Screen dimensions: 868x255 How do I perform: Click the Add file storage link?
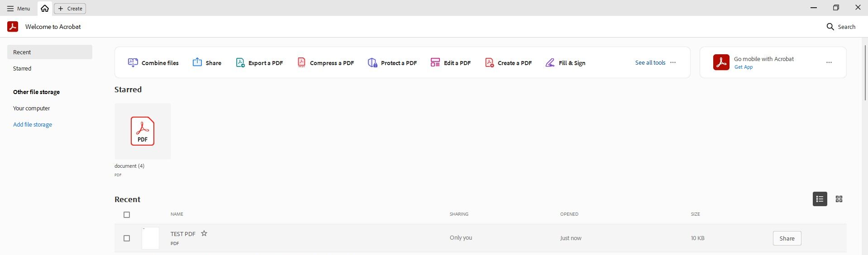(33, 124)
